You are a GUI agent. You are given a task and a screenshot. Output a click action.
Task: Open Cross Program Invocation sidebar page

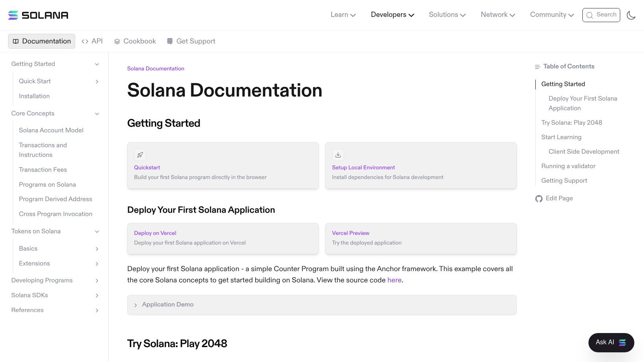pyautogui.click(x=56, y=214)
